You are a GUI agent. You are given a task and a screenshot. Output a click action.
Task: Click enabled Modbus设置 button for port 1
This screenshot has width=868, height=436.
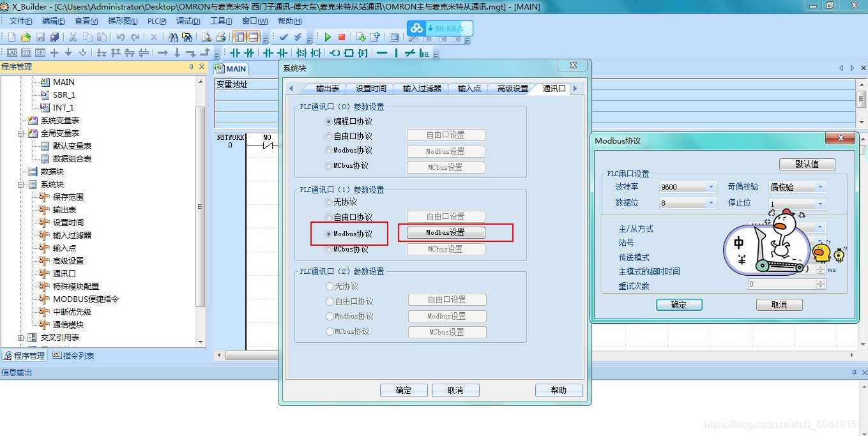point(446,233)
